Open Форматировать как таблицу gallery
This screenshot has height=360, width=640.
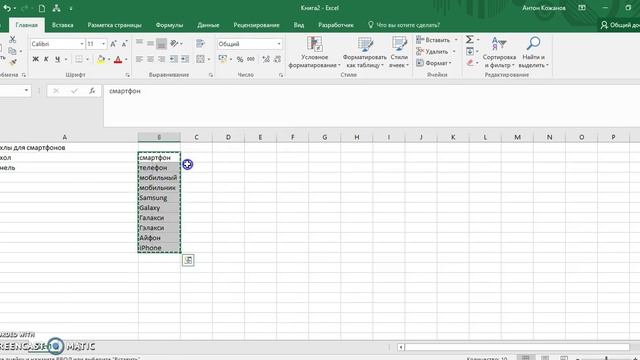click(364, 52)
